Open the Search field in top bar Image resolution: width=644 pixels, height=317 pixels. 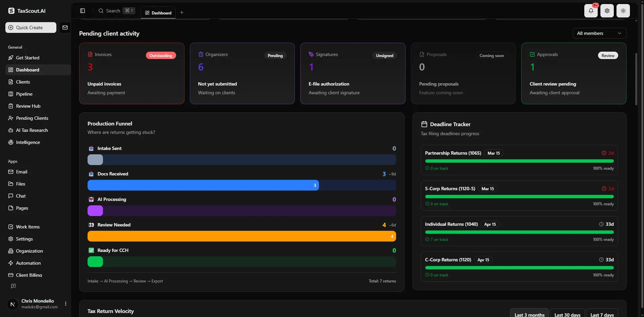pos(116,11)
